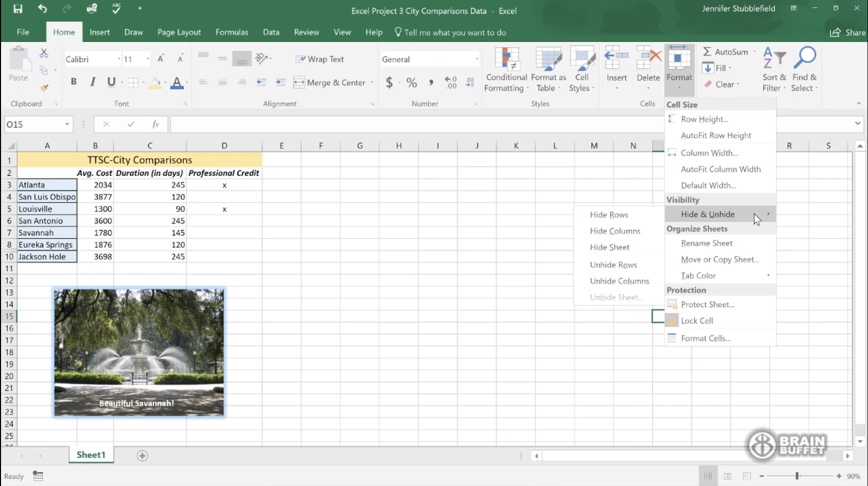Image resolution: width=868 pixels, height=486 pixels.
Task: Apply the Accounting number format
Action: [x=389, y=82]
